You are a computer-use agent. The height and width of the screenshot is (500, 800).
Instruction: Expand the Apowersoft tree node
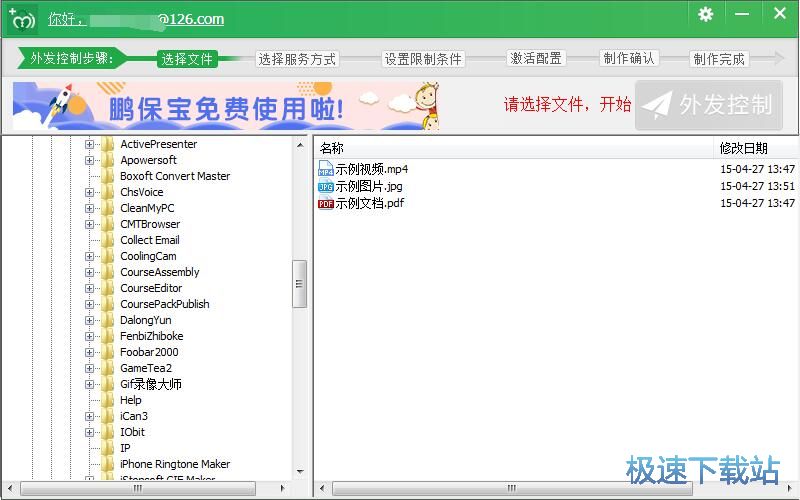coord(89,160)
